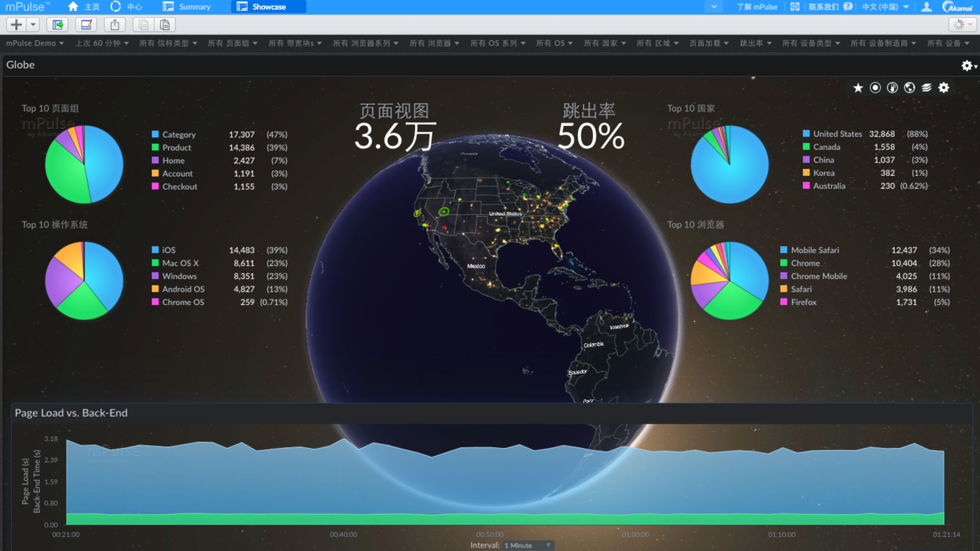Click the edit dashboard pencil icon

point(86,25)
